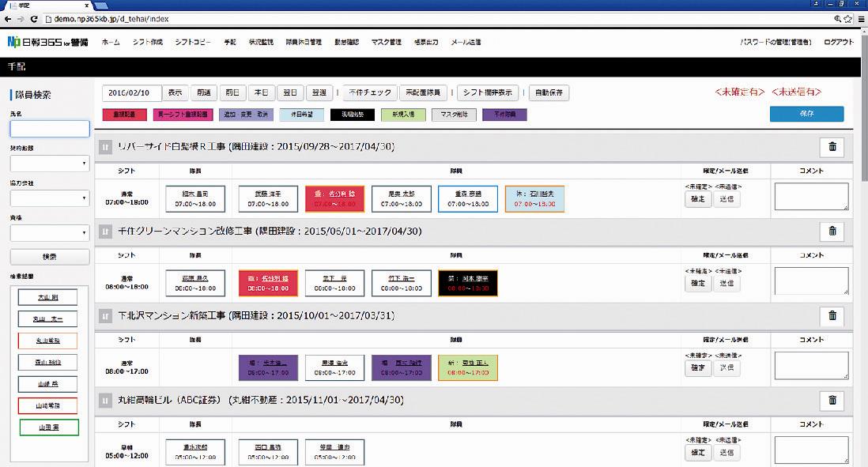The width and height of the screenshot is (868, 467).
Task: Open the 契約形態 dropdown in search panel
Action: tap(50, 164)
